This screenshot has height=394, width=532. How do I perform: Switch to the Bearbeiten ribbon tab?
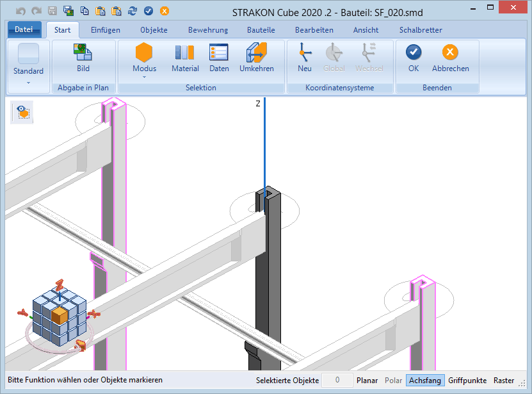pos(314,30)
